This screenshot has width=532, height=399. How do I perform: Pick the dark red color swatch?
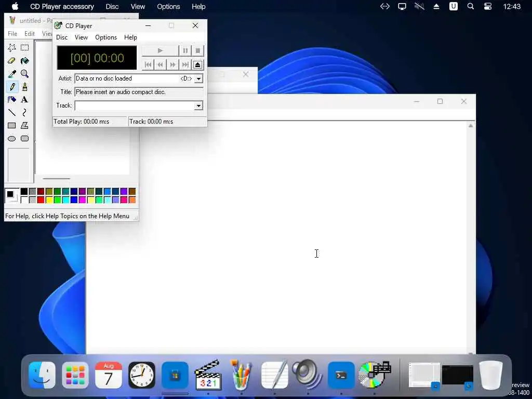(41, 191)
